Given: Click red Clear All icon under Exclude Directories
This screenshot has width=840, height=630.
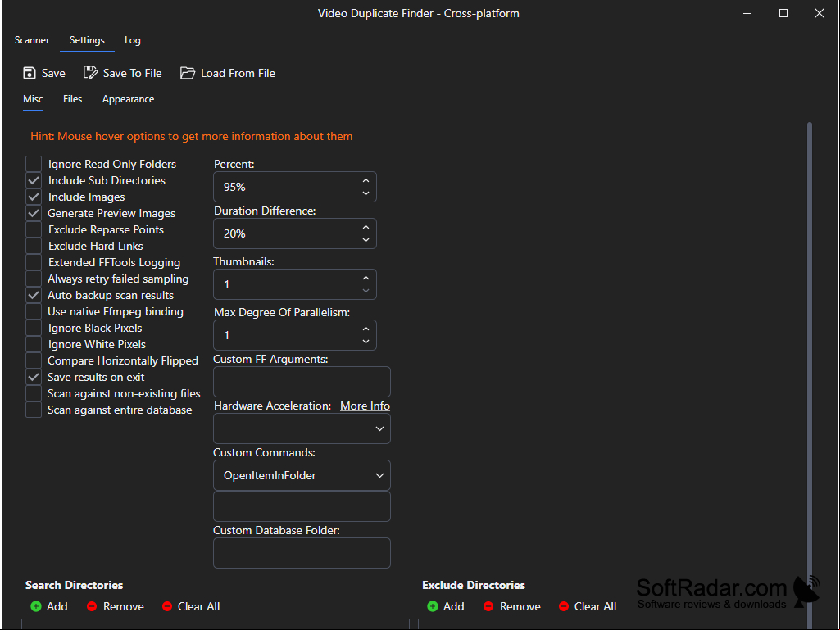Looking at the screenshot, I should [x=564, y=606].
